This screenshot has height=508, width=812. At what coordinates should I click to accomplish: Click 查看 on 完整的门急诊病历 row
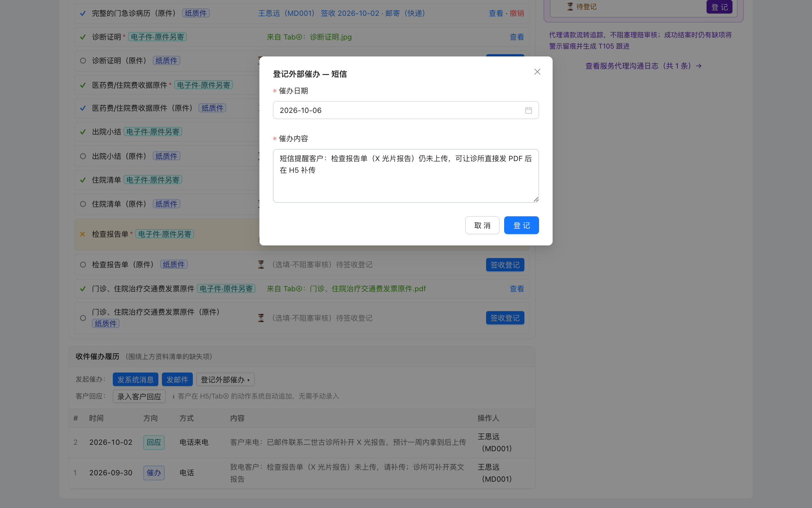(x=496, y=13)
